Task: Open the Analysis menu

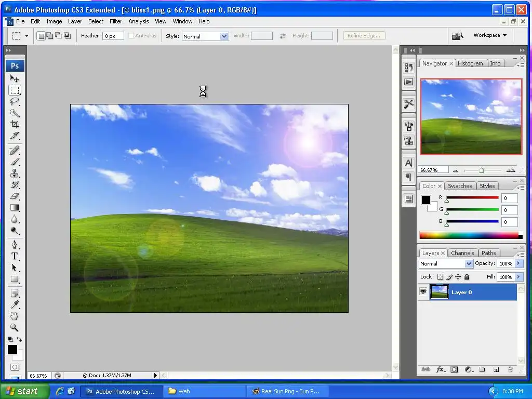Action: tap(138, 21)
